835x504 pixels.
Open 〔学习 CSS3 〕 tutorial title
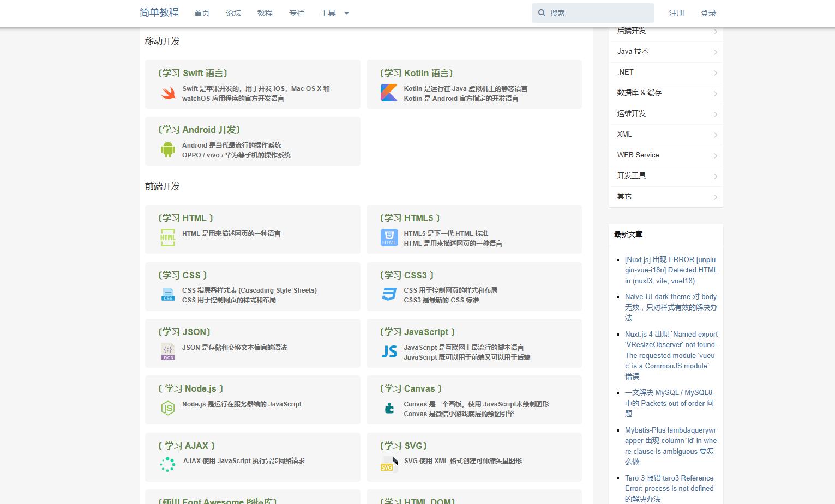coord(407,275)
